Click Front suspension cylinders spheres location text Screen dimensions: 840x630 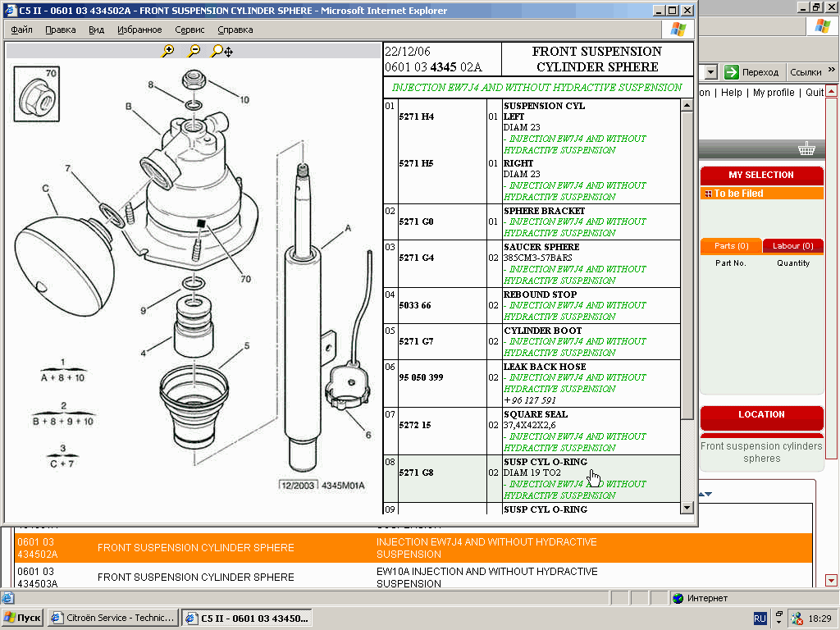pos(761,452)
